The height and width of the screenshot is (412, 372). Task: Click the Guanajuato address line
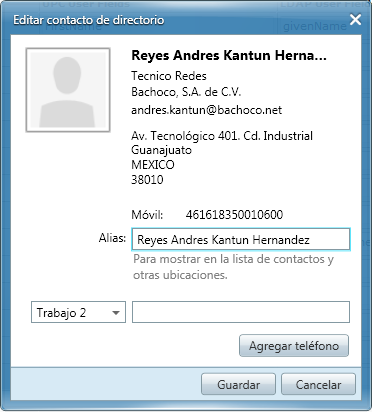[x=161, y=150]
